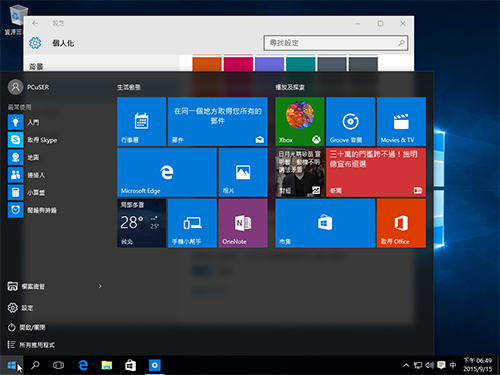
Task: Open Task View on taskbar
Action: [58, 365]
